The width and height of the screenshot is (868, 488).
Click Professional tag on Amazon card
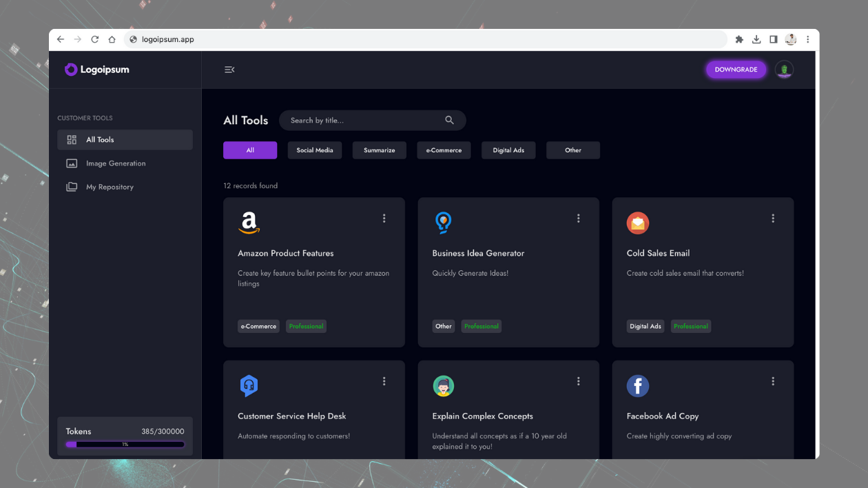coord(307,326)
